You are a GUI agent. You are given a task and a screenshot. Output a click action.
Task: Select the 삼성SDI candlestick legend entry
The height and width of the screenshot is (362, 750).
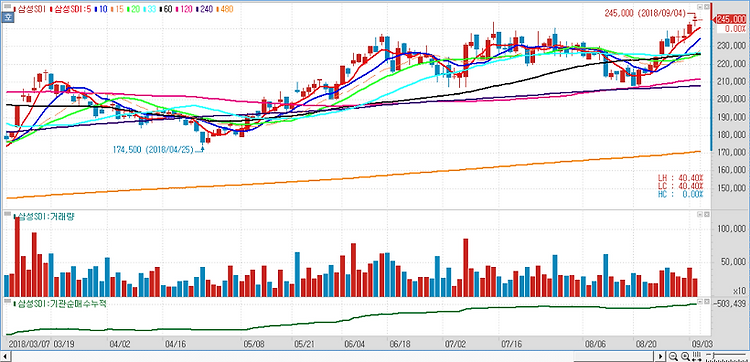point(30,9)
